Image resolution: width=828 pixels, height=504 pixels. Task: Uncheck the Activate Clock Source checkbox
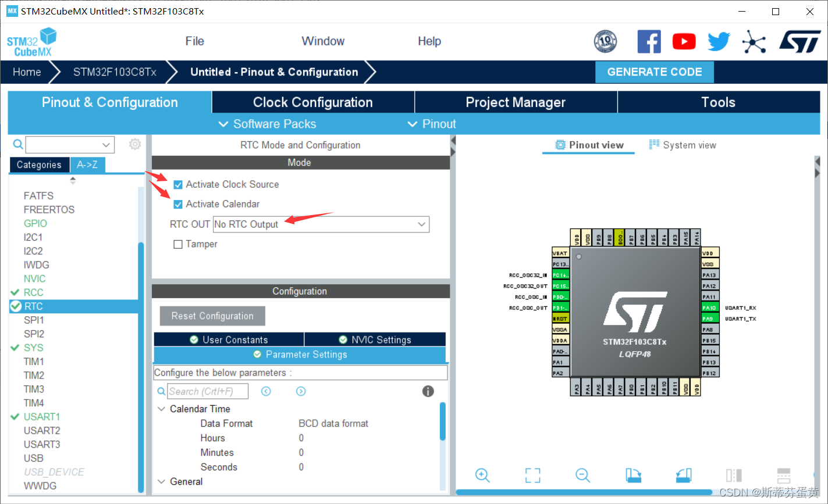[x=178, y=184]
